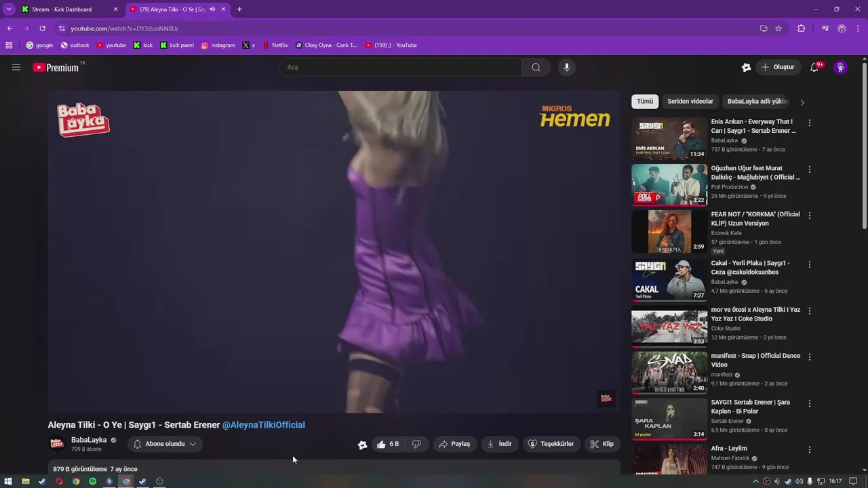Open the instagram bookmark
The height and width of the screenshot is (488, 868).
[x=218, y=45]
